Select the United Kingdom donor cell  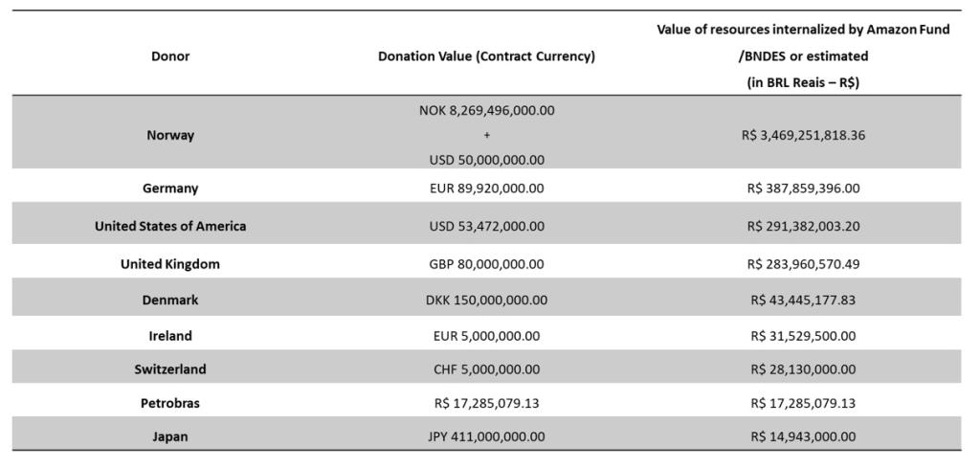(170, 264)
